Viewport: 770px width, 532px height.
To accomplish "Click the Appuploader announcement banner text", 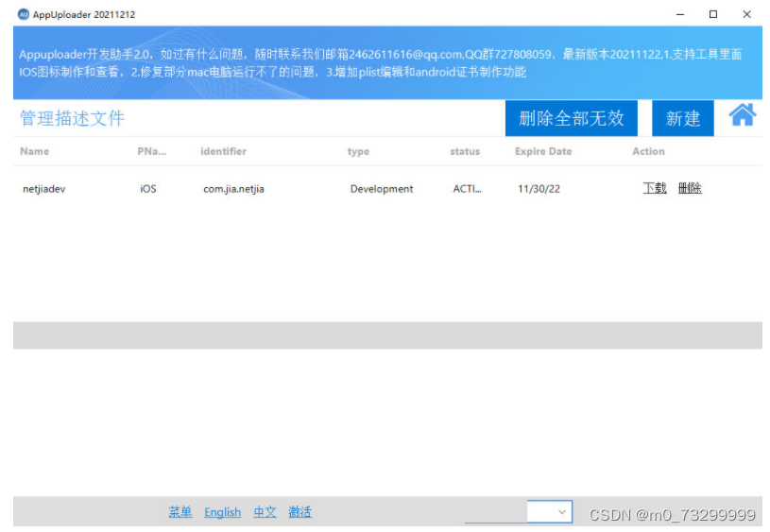I will pyautogui.click(x=380, y=63).
